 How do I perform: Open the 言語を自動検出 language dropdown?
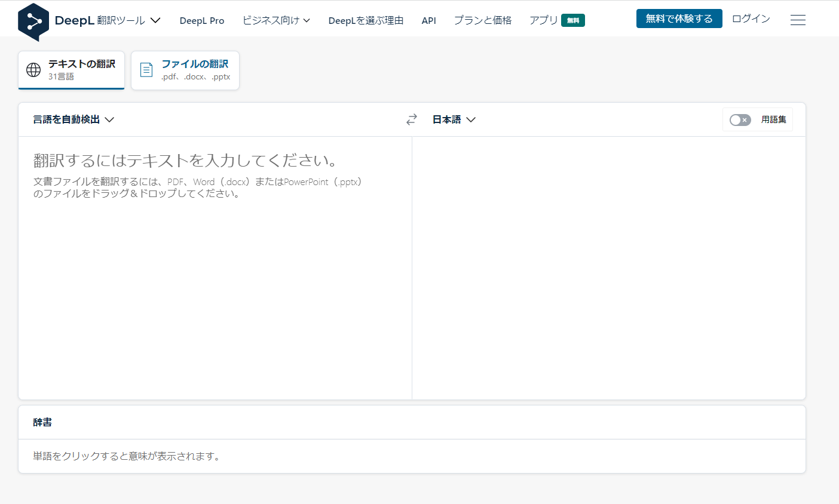click(x=74, y=119)
